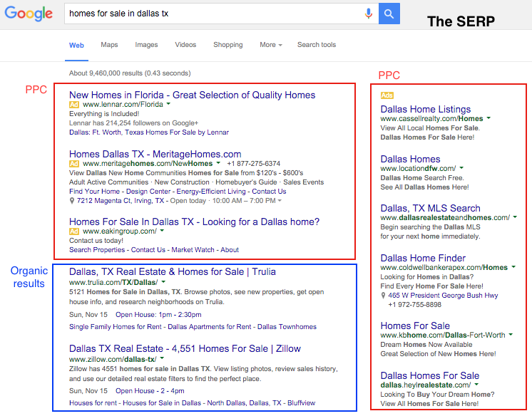
Task: Switch to the Images tab
Action: (x=146, y=45)
